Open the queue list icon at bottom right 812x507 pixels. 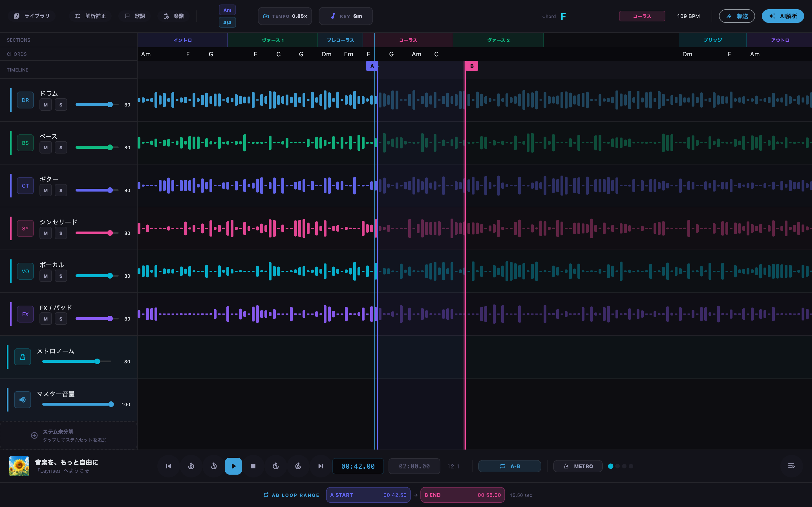click(x=791, y=466)
